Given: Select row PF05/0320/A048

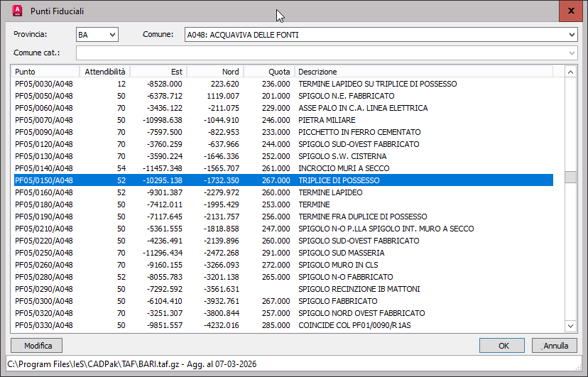Looking at the screenshot, I should (x=283, y=313).
